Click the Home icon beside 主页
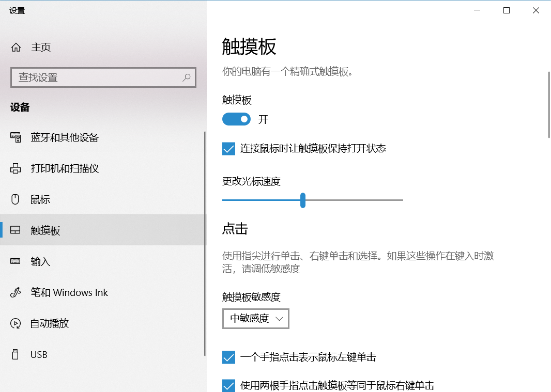This screenshot has height=392, width=551. (x=16, y=48)
